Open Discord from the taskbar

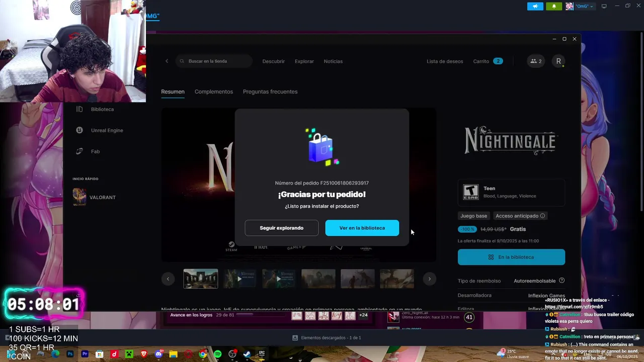click(159, 354)
